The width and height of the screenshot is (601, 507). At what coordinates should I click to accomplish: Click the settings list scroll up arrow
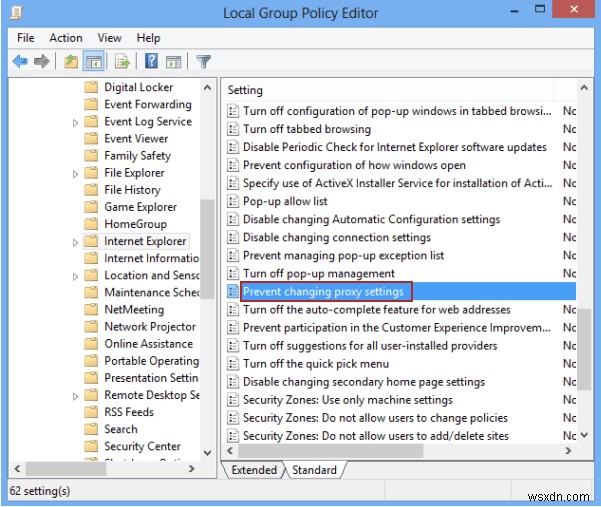(x=584, y=87)
